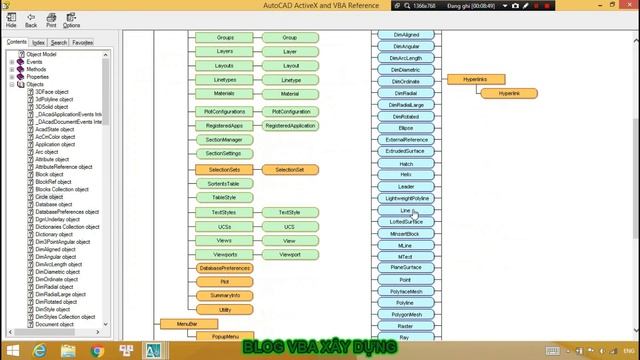Screen dimensions: 640x360
Task: Open Application object topic
Action: tap(55, 144)
